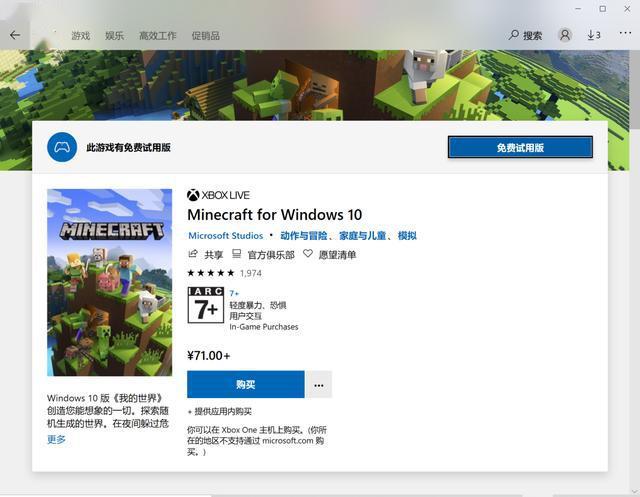Open the user account profile icon
The width and height of the screenshot is (640, 497).
[565, 35]
